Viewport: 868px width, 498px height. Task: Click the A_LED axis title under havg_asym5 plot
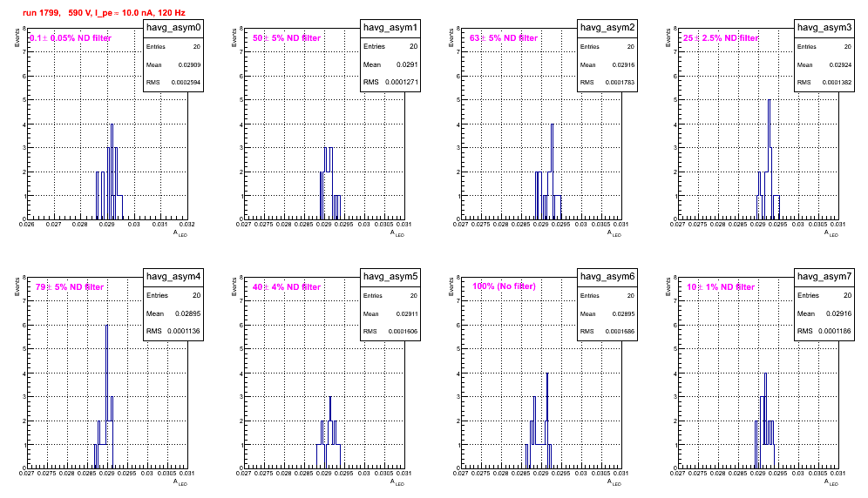397,482
